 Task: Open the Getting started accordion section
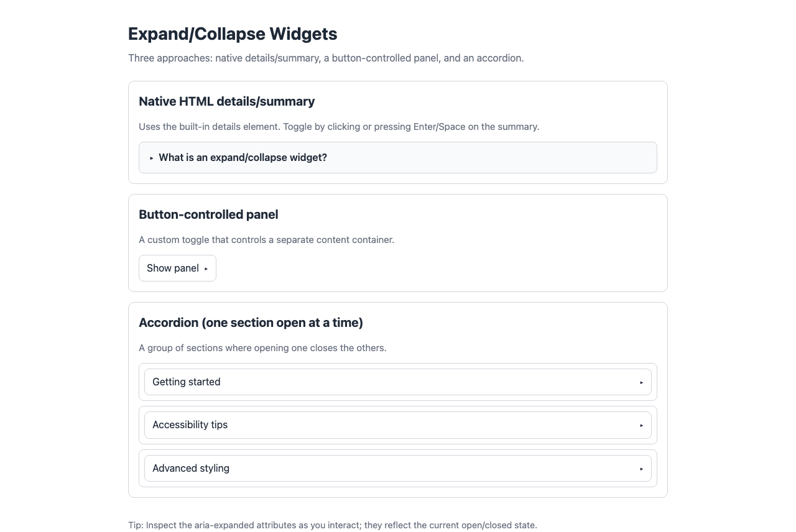point(398,382)
